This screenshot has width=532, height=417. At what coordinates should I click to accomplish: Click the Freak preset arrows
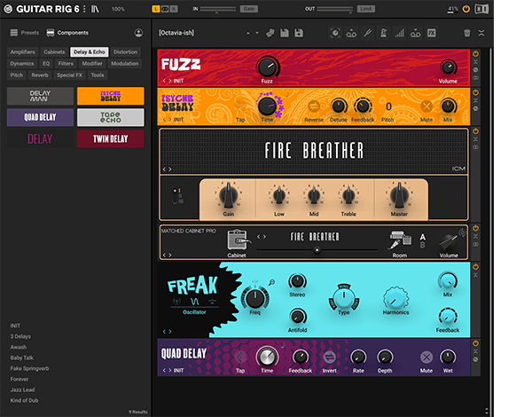(x=167, y=332)
